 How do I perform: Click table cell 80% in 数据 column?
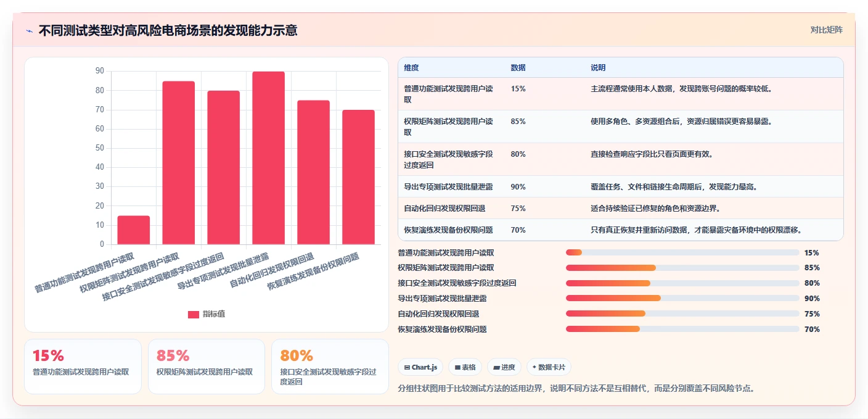(518, 154)
